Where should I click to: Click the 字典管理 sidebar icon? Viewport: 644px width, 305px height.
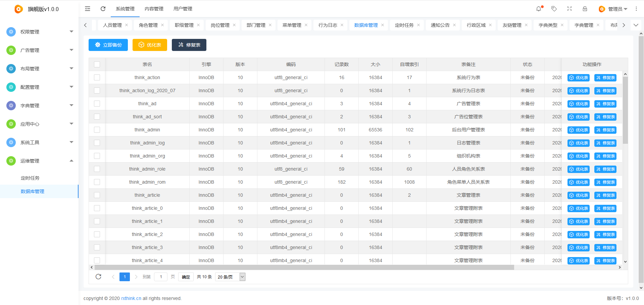(11, 105)
